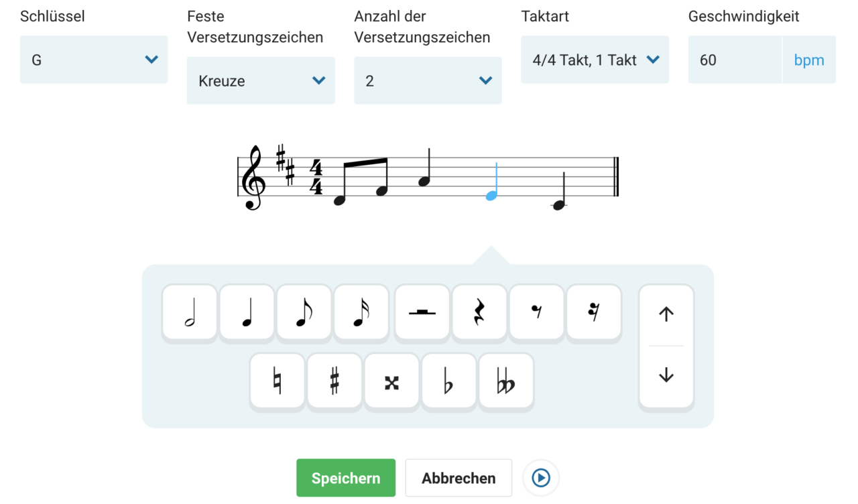Insert an eighth rest symbol

click(537, 312)
